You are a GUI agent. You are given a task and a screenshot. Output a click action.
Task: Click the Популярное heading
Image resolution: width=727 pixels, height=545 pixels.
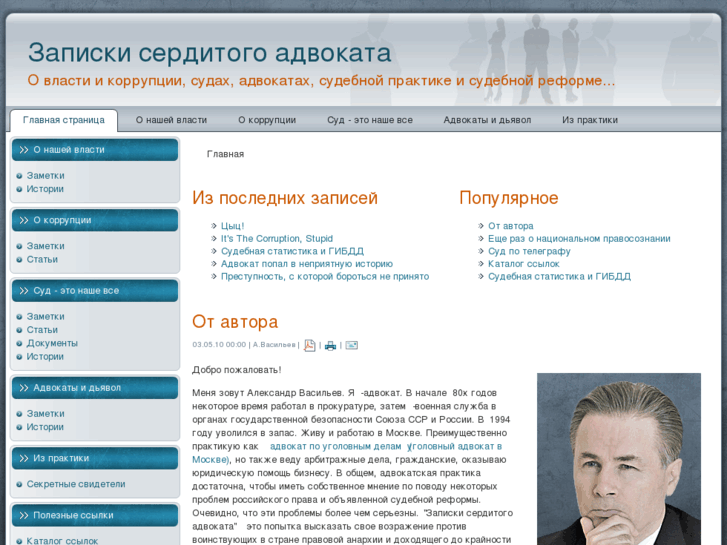(x=509, y=198)
